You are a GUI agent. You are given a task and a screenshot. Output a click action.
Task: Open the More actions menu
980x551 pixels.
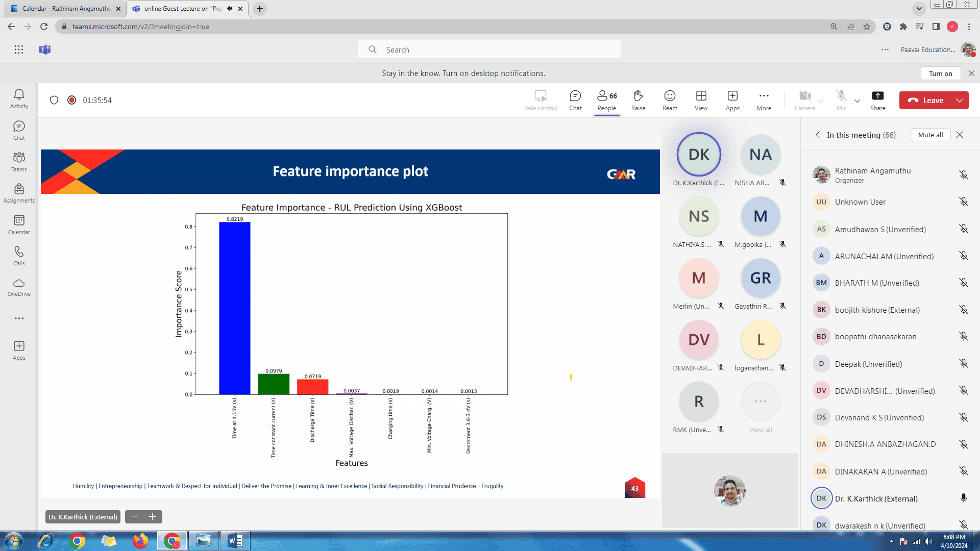[x=764, y=100]
